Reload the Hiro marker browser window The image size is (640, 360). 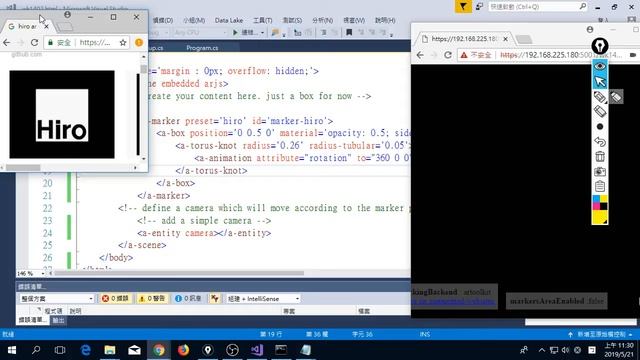(34, 42)
